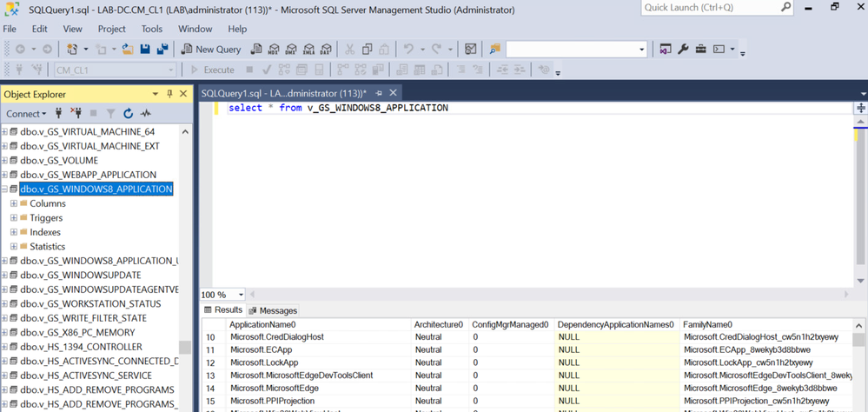Screen dimensions: 868x412
Task: Click the ApplicationName0 column header
Action: [x=320, y=324]
